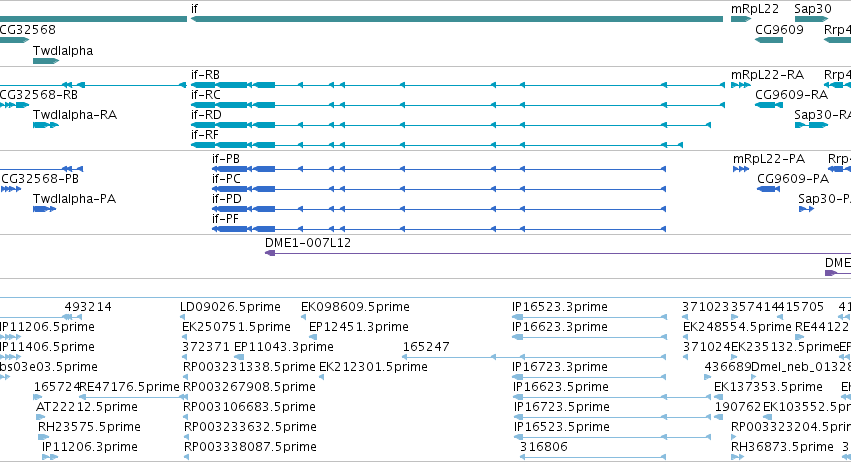
Task: Open the EP11043.3prime EST label
Action: [283, 347]
